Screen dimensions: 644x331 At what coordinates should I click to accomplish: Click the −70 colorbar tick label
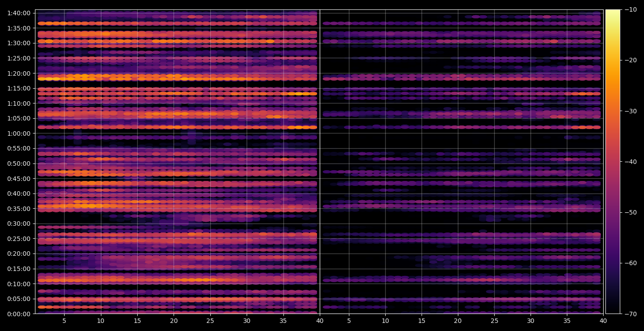coord(630,314)
